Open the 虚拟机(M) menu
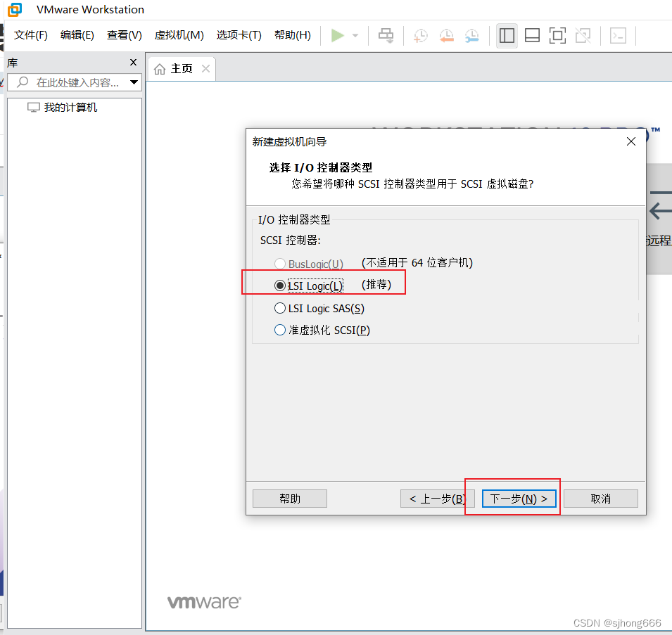The image size is (672, 635). (x=179, y=35)
